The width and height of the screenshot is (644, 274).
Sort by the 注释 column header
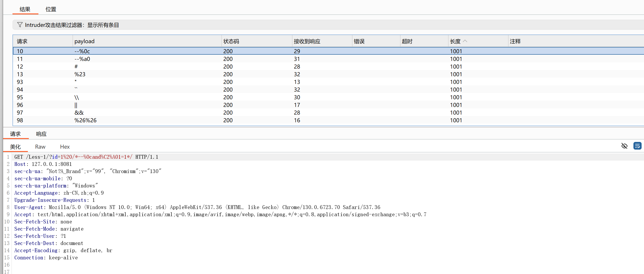pyautogui.click(x=515, y=41)
